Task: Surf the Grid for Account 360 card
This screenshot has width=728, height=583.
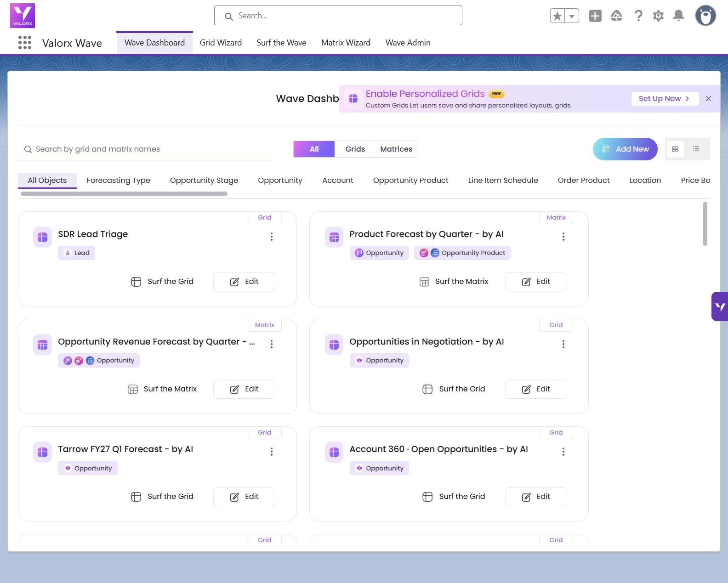Action: [454, 497]
